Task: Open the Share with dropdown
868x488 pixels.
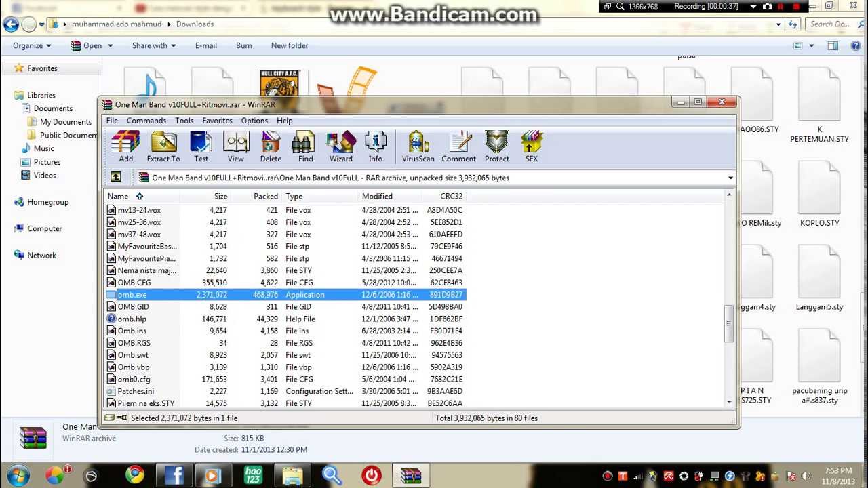Action: (x=154, y=46)
